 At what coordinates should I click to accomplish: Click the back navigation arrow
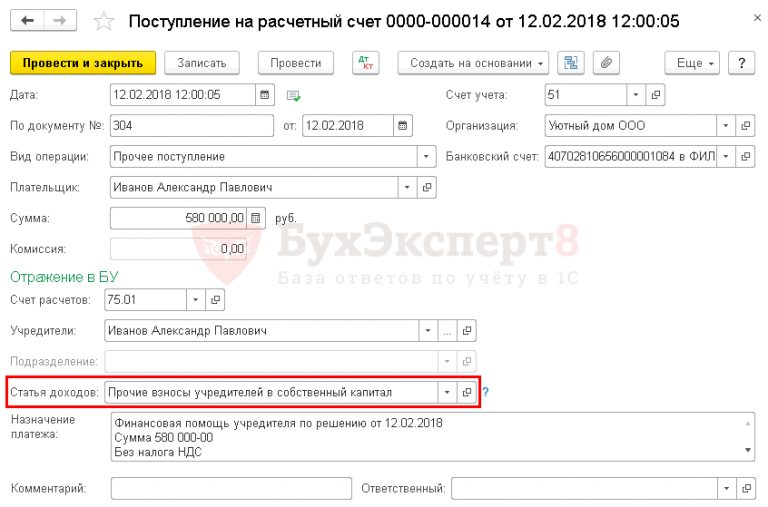pos(27,21)
